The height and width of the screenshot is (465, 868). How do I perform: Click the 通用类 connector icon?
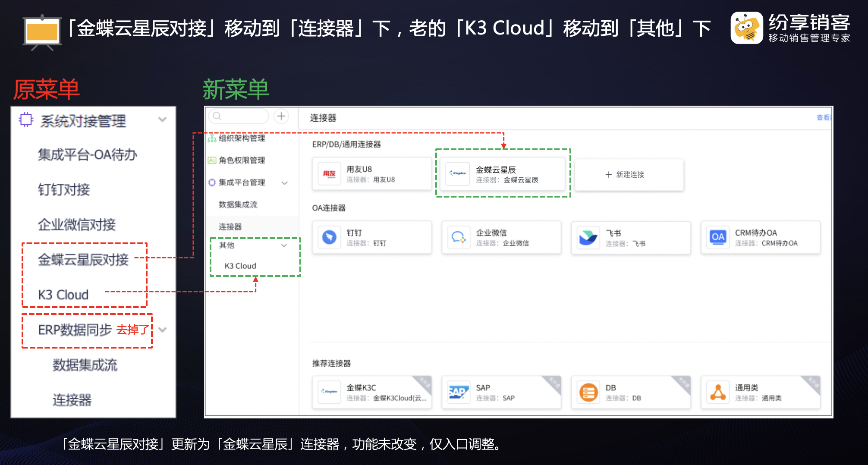[x=718, y=392]
